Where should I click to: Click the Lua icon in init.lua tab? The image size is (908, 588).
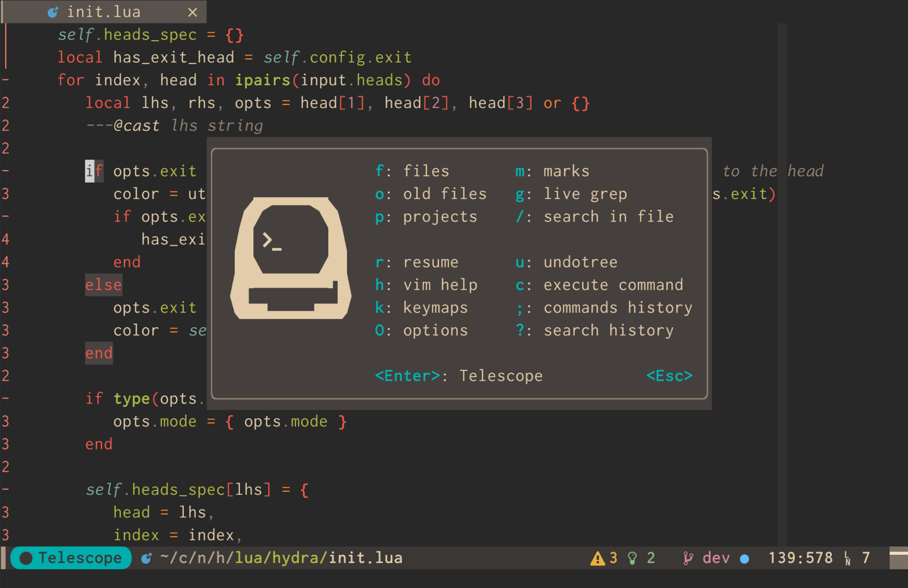point(53,12)
